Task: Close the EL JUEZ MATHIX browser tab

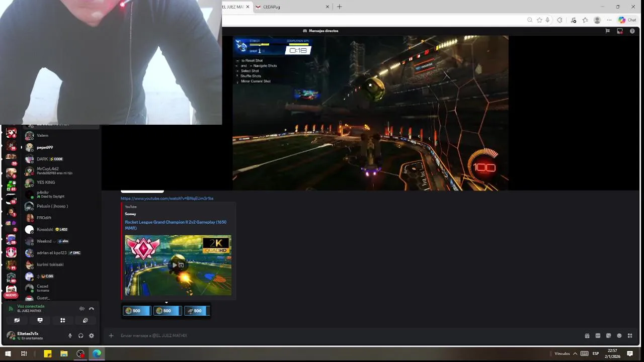Action: [x=248, y=7]
